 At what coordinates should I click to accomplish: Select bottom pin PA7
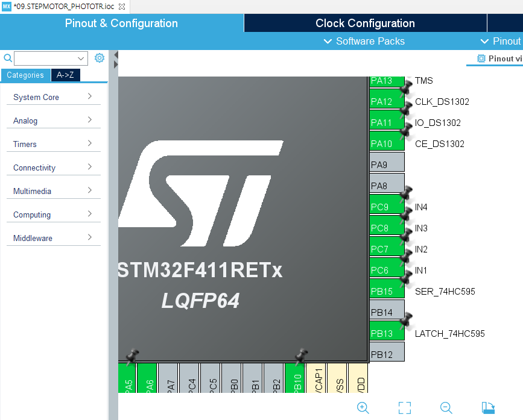click(x=168, y=378)
